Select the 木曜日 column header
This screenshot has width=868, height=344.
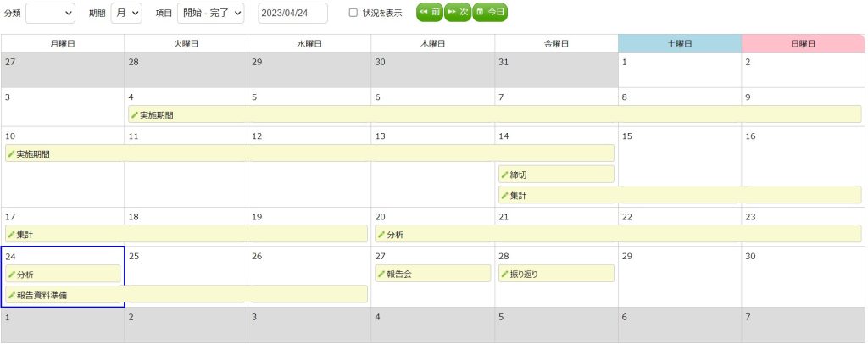pyautogui.click(x=433, y=44)
